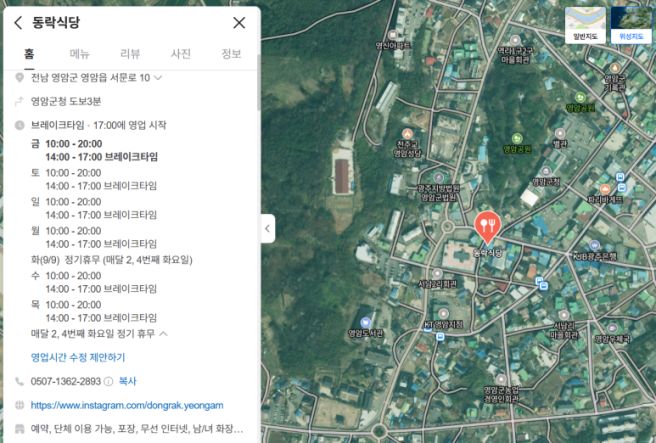Click the 영암도서관 library marker

[366, 323]
